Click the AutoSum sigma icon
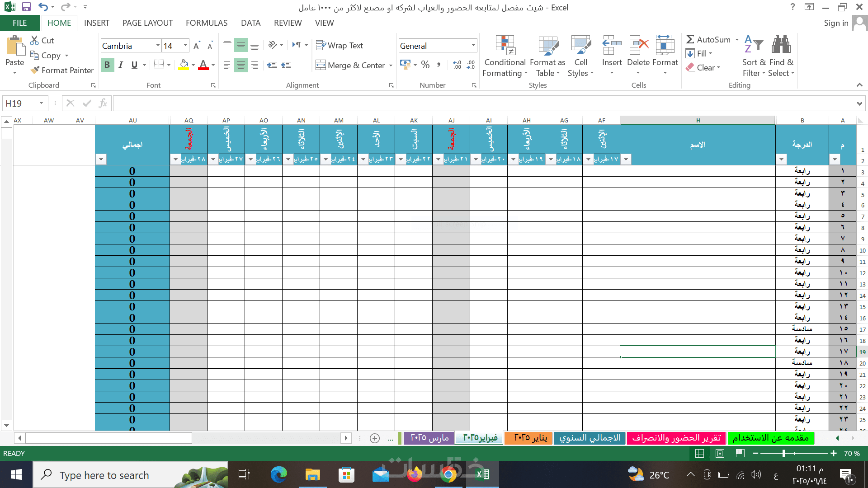Viewport: 868px width, 488px height. pos(690,39)
